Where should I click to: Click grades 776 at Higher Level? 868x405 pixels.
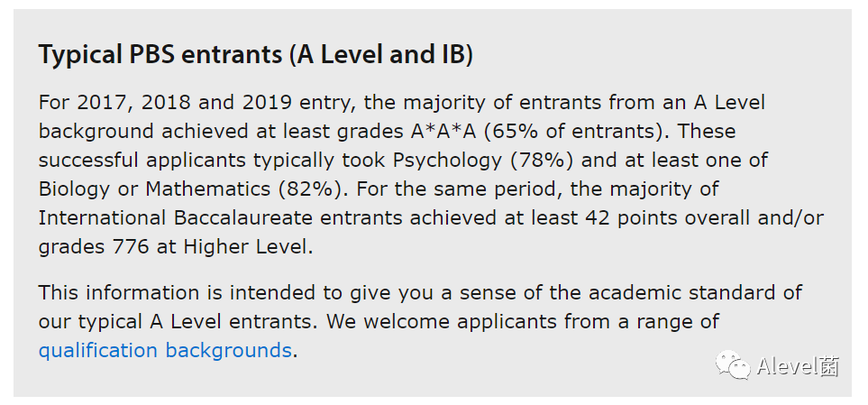click(x=176, y=247)
